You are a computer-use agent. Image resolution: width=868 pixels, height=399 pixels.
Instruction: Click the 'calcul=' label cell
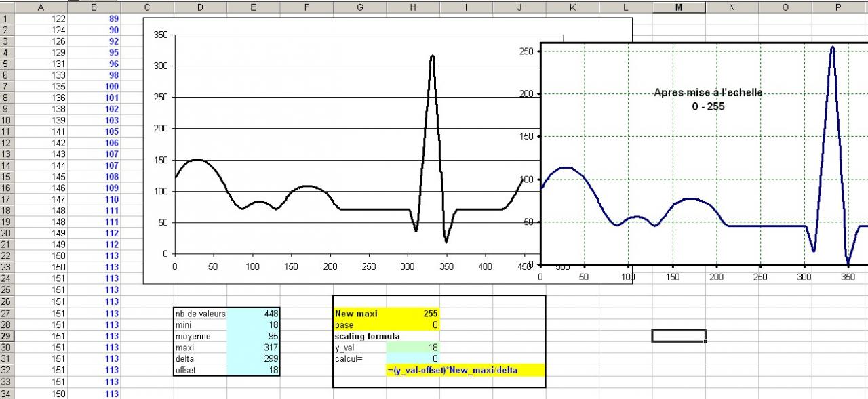pos(359,359)
